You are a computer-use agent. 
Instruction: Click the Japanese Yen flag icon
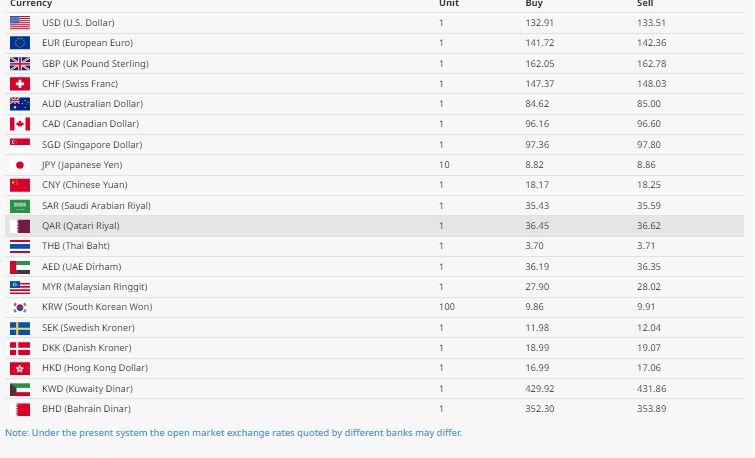coord(20,165)
